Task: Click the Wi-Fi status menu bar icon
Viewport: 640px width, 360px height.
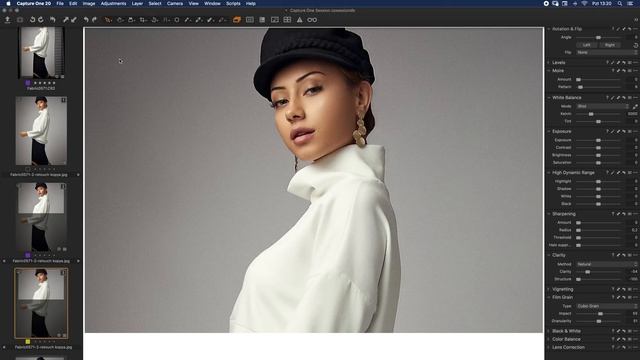Action: [x=584, y=3]
